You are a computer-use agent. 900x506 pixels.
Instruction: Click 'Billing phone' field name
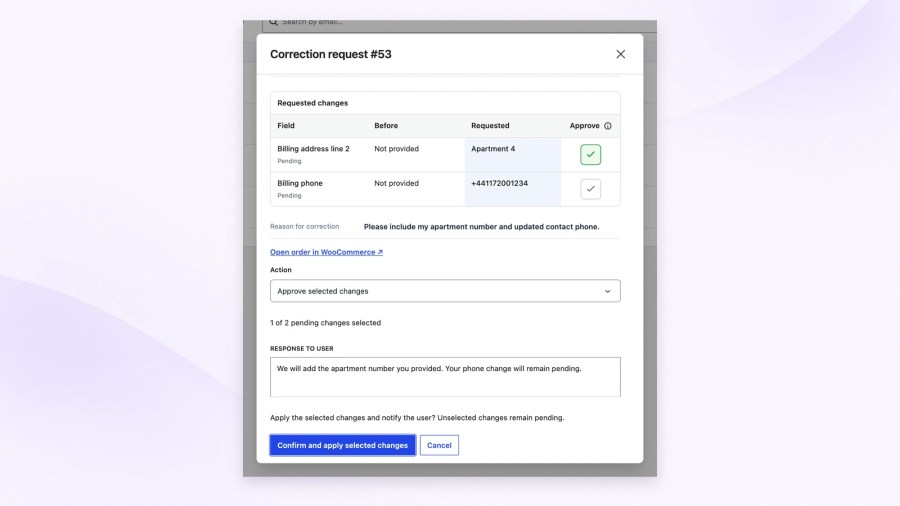(300, 183)
